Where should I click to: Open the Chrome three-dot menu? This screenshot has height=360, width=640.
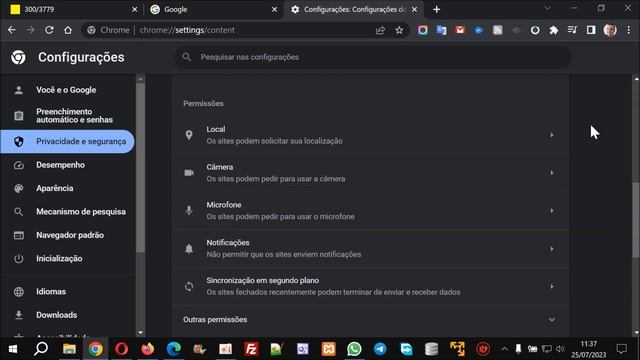point(629,30)
